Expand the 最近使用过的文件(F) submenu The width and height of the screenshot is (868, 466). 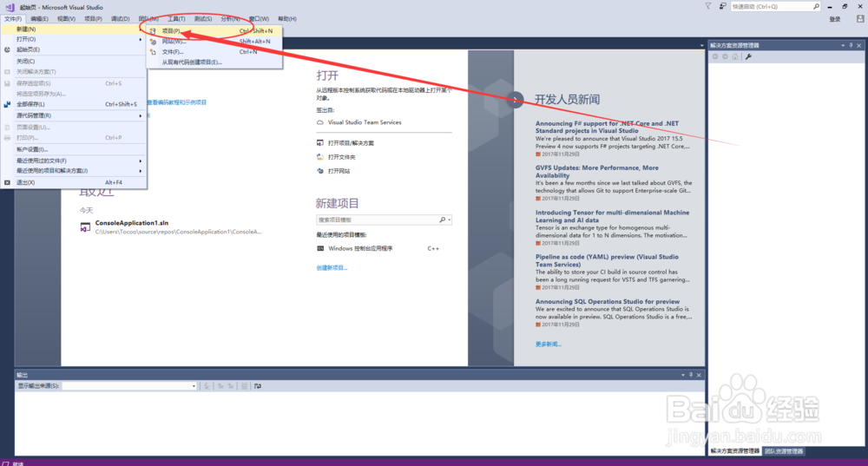[x=141, y=161]
